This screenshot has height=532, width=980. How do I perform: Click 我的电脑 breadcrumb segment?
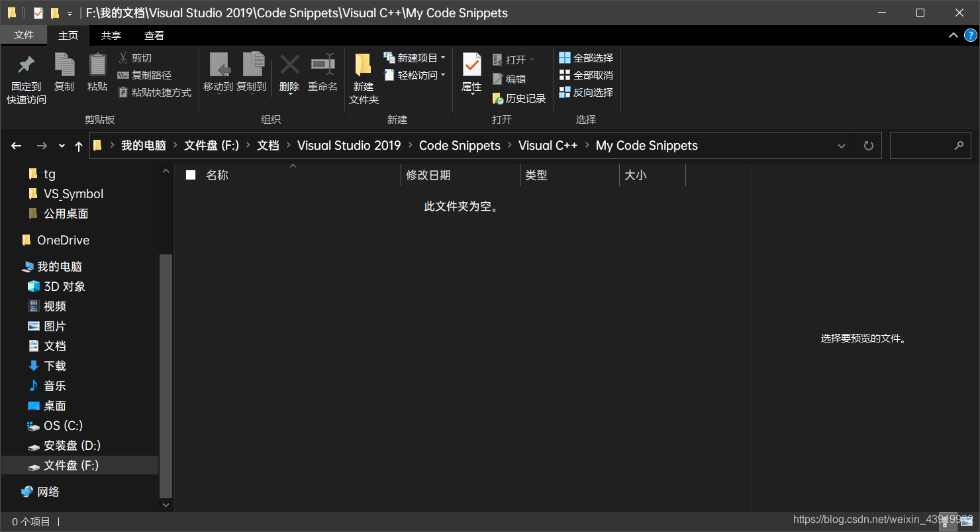click(143, 146)
